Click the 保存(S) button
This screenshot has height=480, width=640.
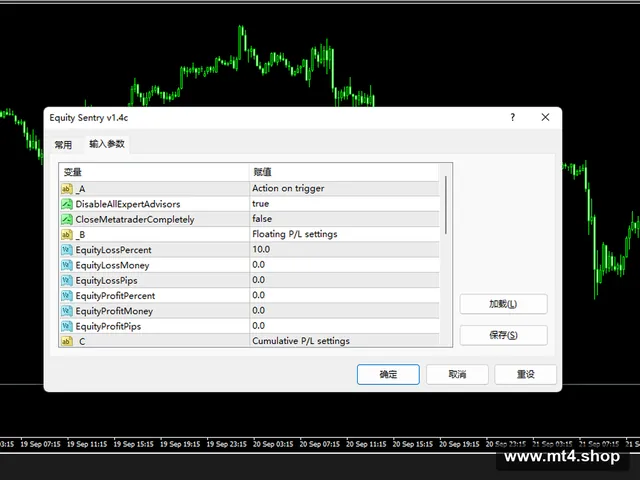503,335
